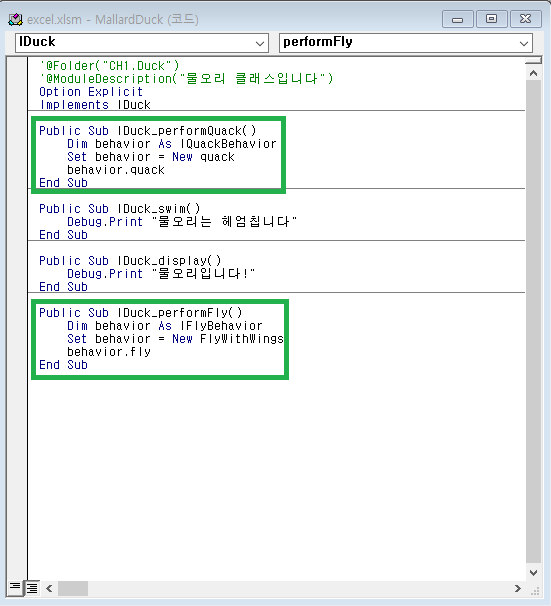Screen dimensions: 551x606
Task: Click horizontal scrollbar left arrow
Action: (49, 588)
